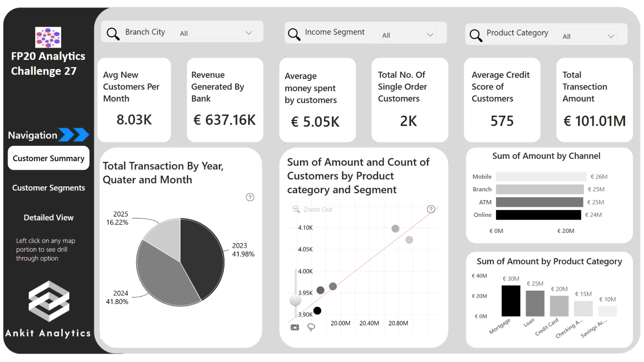Click the rectangle select icon below scatter chart
Screen dimensions: 644x362
pos(294,327)
